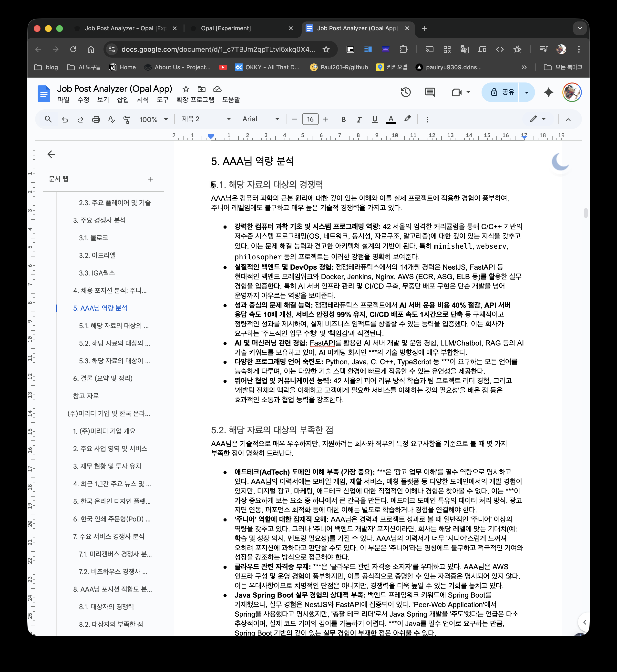Click the version history clock icon
The image size is (617, 672).
pos(405,92)
